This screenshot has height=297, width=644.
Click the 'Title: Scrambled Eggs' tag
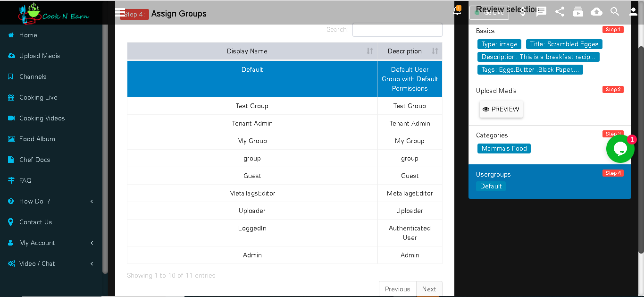pyautogui.click(x=564, y=44)
